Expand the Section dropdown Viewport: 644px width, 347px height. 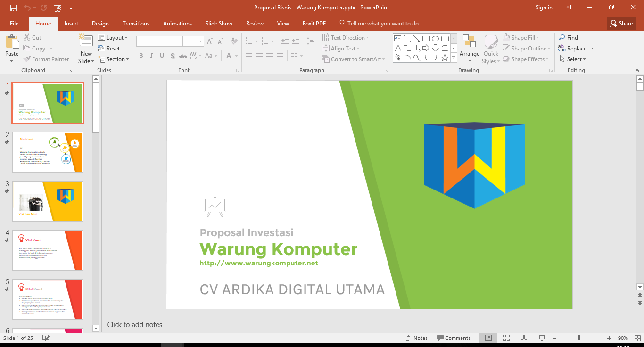click(113, 59)
